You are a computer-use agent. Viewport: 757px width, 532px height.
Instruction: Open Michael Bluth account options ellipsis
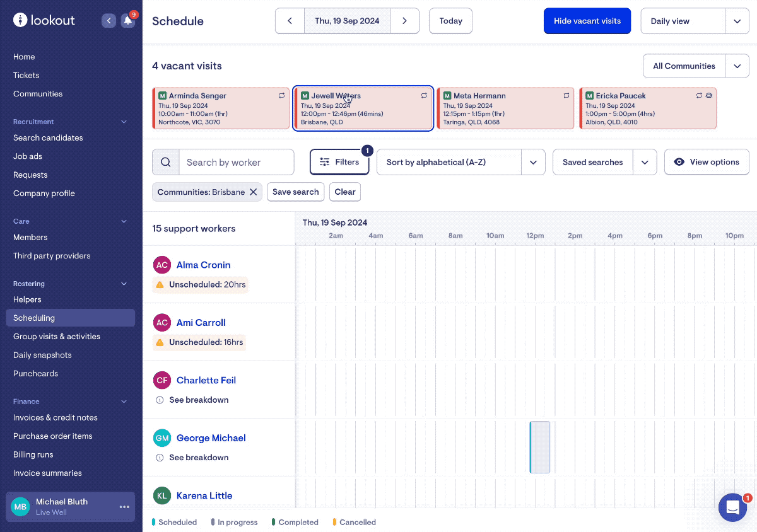coord(124,507)
